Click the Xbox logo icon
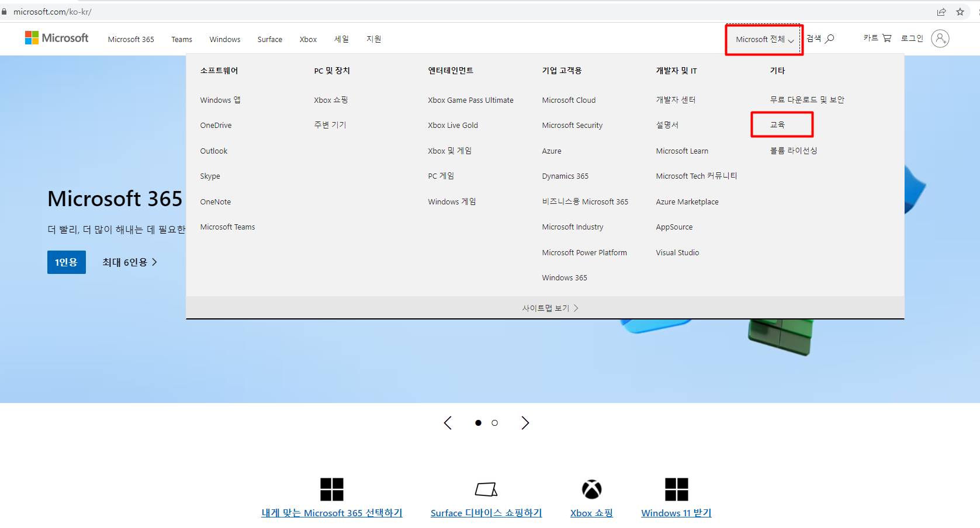 [591, 489]
